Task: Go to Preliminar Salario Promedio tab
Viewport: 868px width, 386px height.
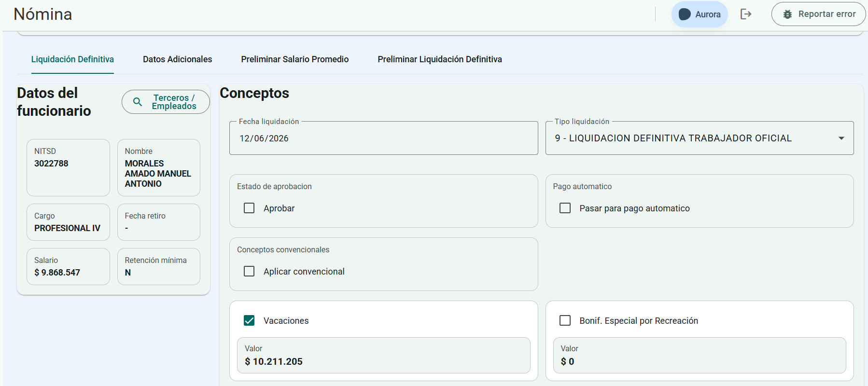Action: [295, 59]
